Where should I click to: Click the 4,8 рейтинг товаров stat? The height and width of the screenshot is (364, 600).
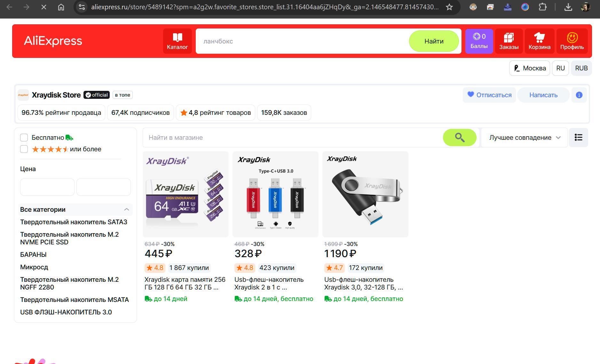pyautogui.click(x=216, y=113)
